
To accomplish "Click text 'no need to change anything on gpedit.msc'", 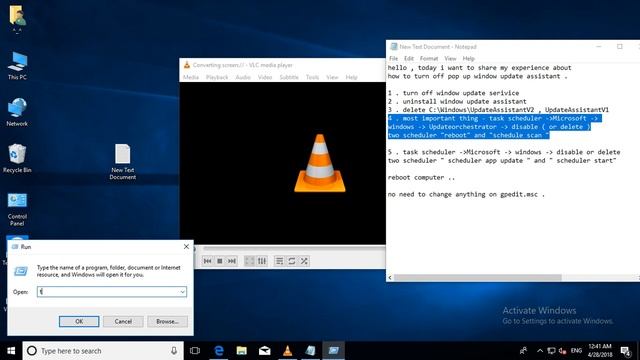I will click(463, 194).
